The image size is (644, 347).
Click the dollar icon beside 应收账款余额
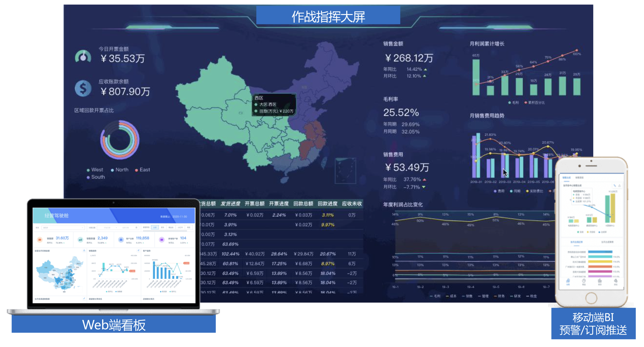tap(83, 88)
